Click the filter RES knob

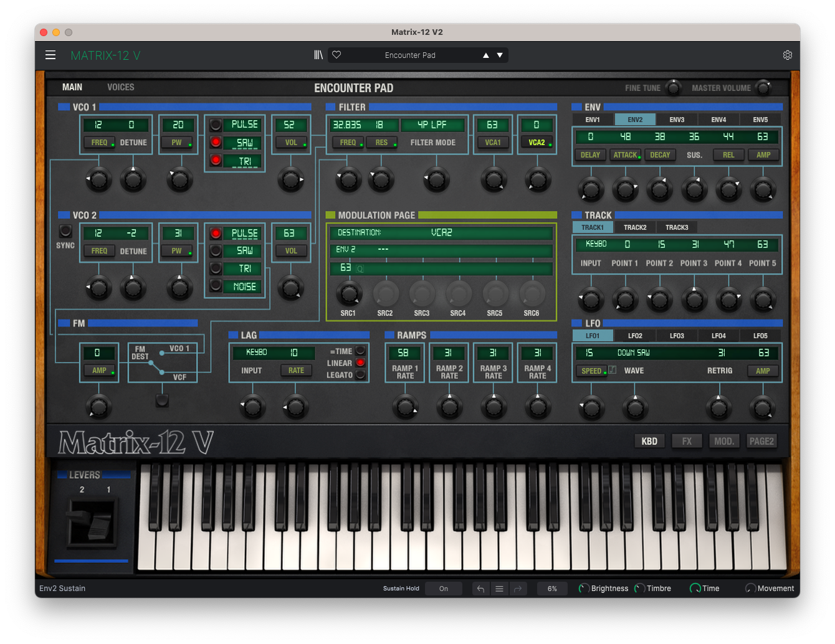[381, 180]
